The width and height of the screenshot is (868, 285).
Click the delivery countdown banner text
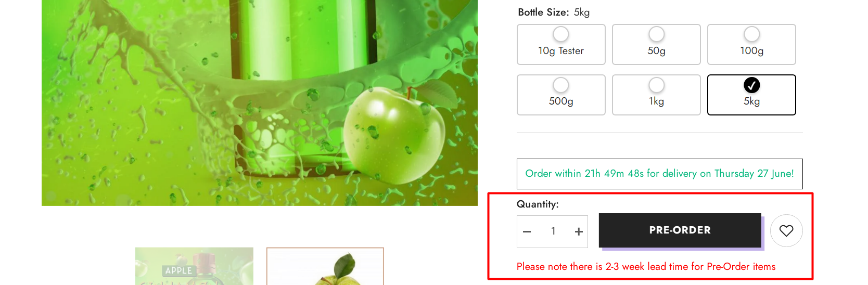659,174
